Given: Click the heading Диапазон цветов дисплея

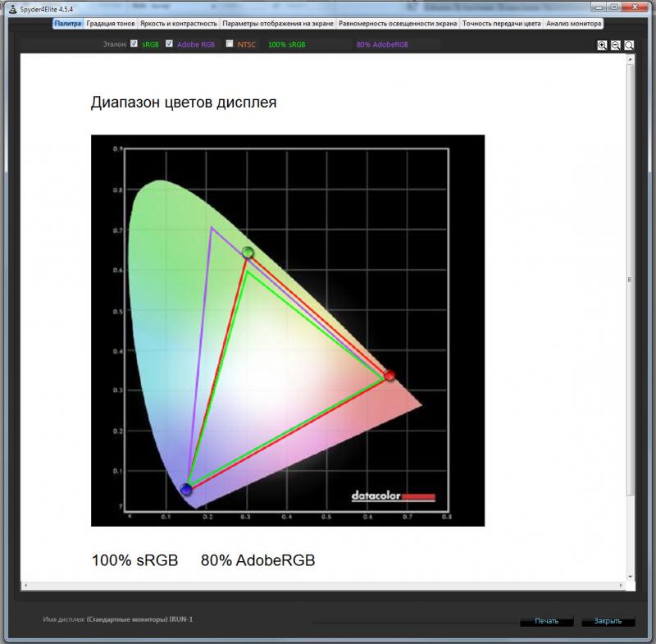Looking at the screenshot, I should coord(184,103).
